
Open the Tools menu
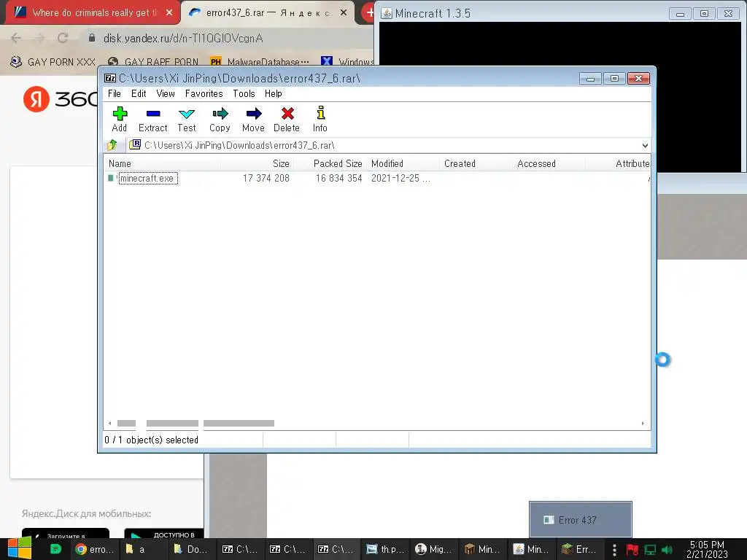(x=244, y=93)
